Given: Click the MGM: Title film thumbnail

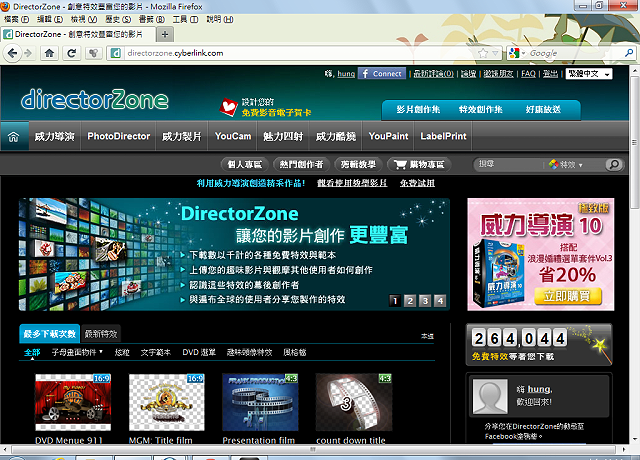Looking at the screenshot, I should 167,402.
